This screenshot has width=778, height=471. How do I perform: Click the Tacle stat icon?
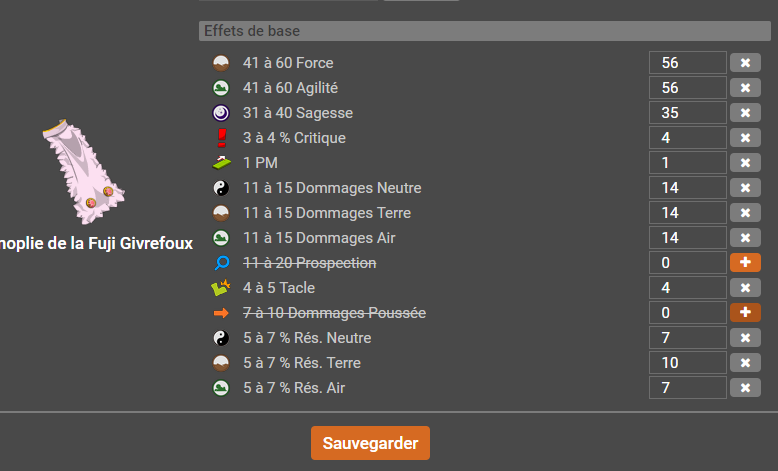coord(221,287)
